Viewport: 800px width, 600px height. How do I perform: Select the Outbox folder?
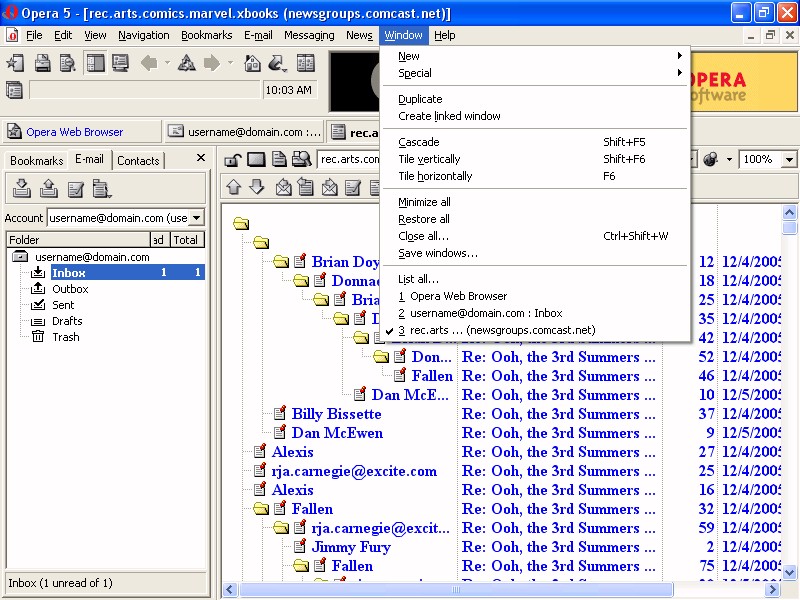coord(70,289)
